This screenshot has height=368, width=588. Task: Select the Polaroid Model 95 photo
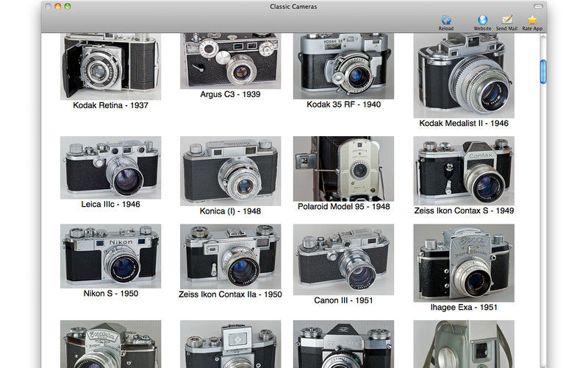343,169
